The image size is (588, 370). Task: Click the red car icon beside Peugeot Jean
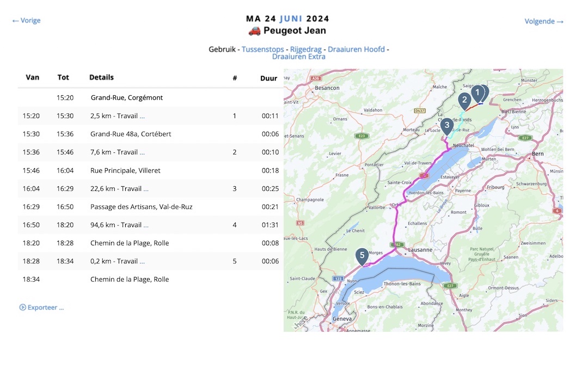tap(254, 30)
